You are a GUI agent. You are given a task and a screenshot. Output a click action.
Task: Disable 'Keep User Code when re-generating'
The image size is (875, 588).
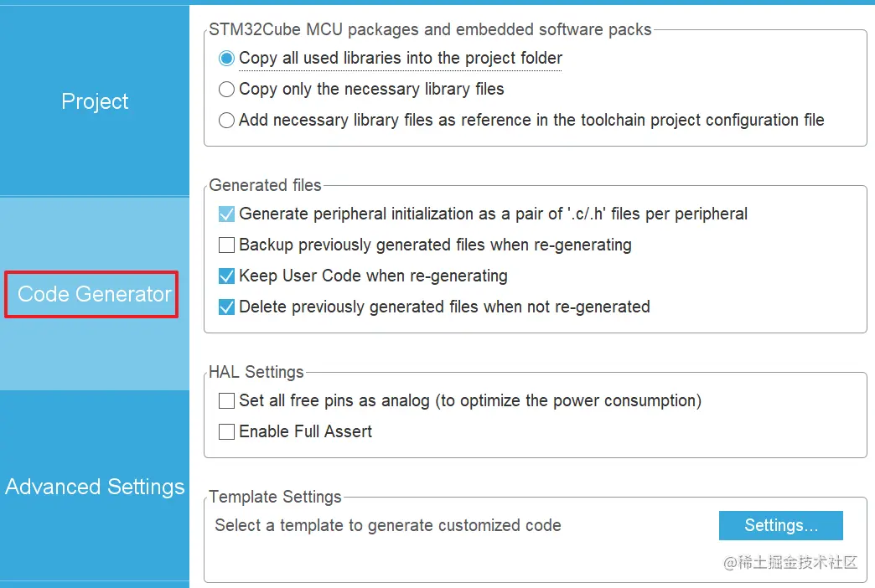226,276
